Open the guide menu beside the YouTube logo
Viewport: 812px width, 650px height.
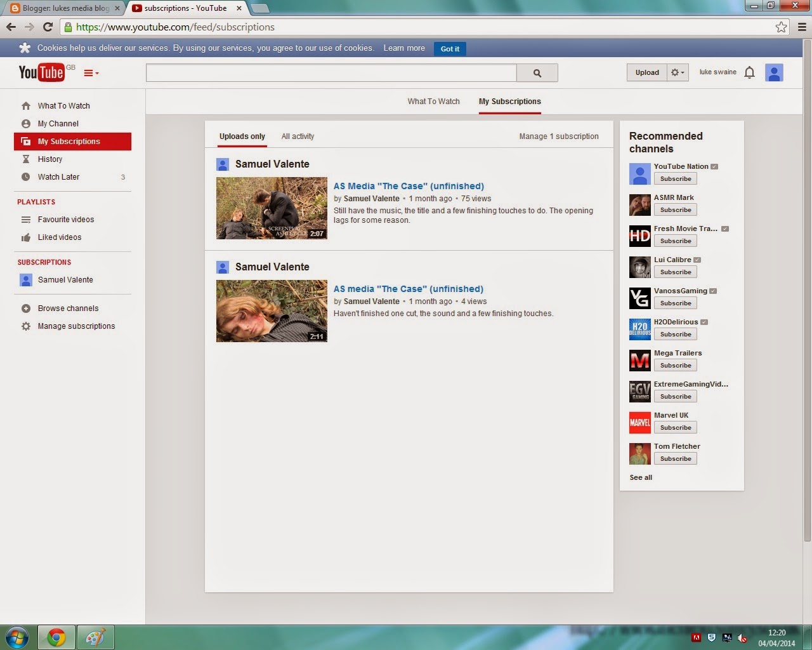point(91,73)
